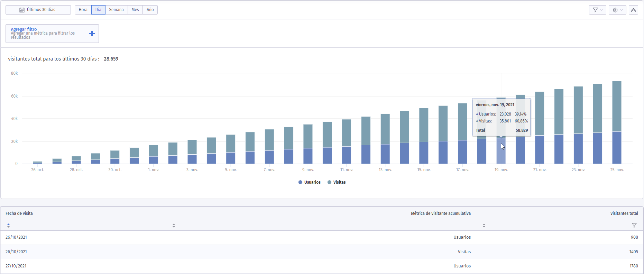
Task: Click the 19. nov. highlighted bar
Action: click(501, 151)
